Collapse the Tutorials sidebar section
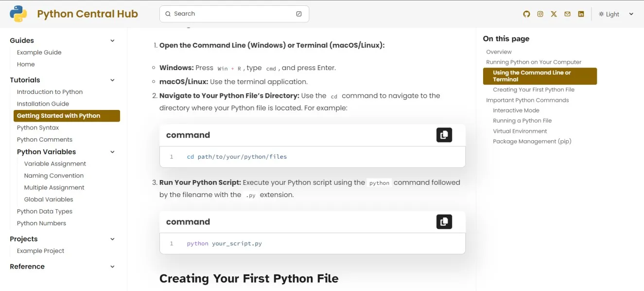Viewport: 644px width, 291px height. (x=112, y=80)
